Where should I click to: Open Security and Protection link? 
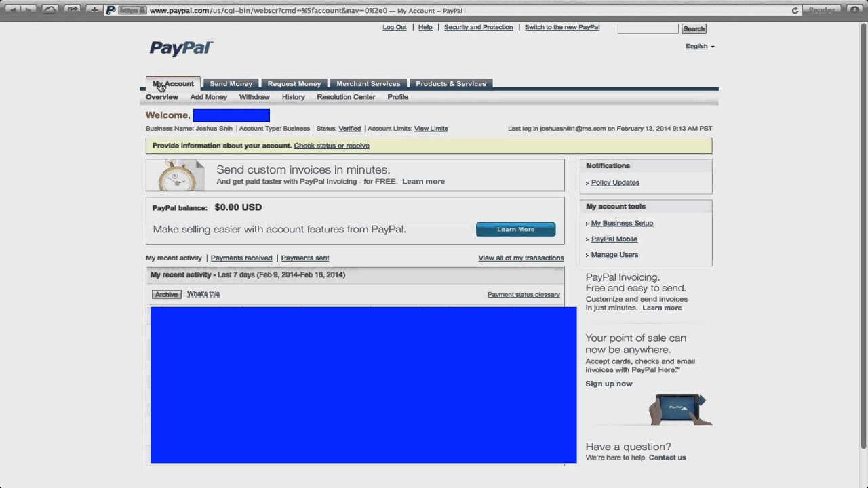[x=478, y=27]
